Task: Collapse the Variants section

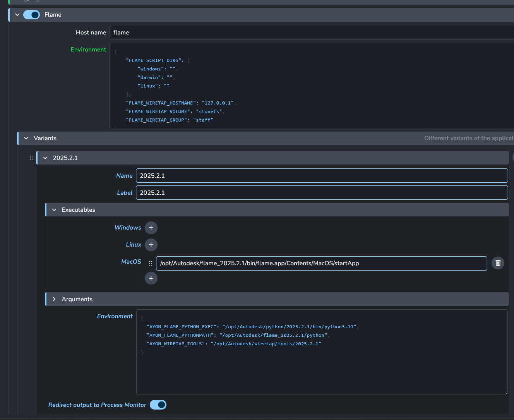Action: (26, 138)
